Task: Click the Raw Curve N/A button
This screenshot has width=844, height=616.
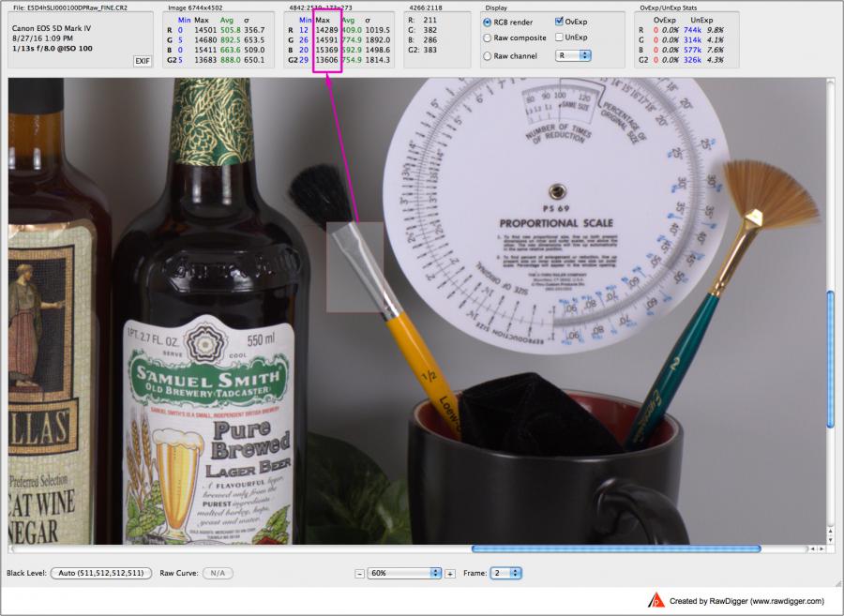Action: click(218, 573)
